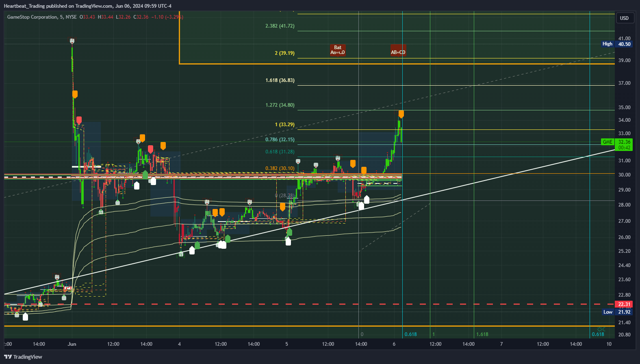Viewport: 640px width, 364px height.
Task: Click the Fibonacci '0.382 (30.10)' label
Action: (x=280, y=168)
